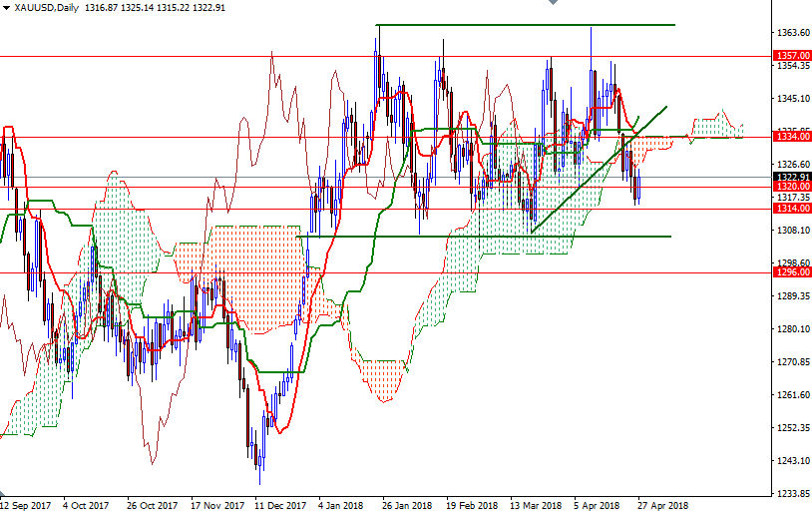This screenshot has height=513, width=812.
Task: Click the 4 Jan 2018 date label
Action: click(x=340, y=505)
